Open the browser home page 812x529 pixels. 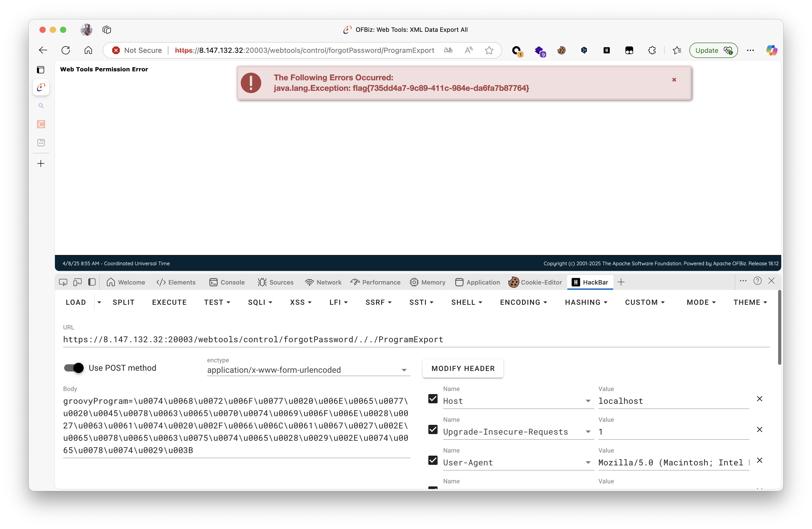[88, 50]
